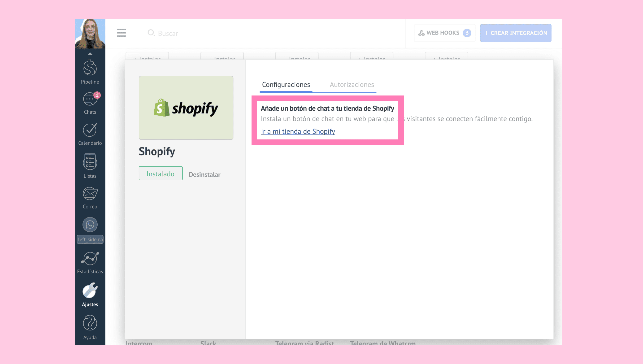
Task: Click Desinstalar to remove Shopify
Action: coord(204,174)
